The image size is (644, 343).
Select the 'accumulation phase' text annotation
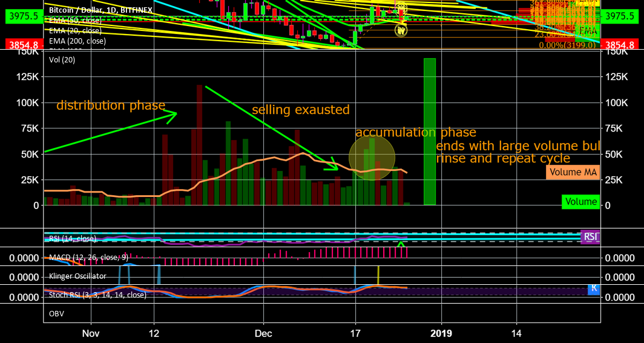416,133
